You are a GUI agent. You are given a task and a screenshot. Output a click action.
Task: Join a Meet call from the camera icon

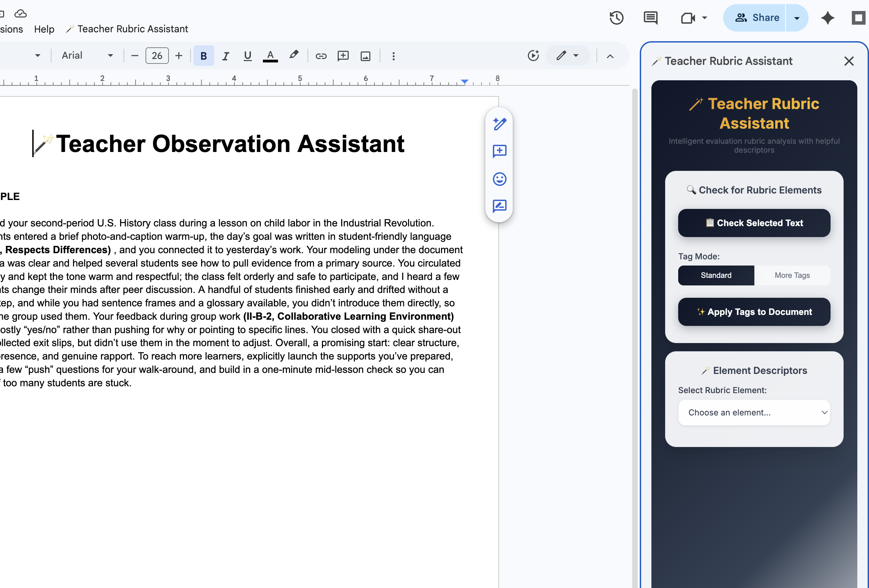pos(689,17)
